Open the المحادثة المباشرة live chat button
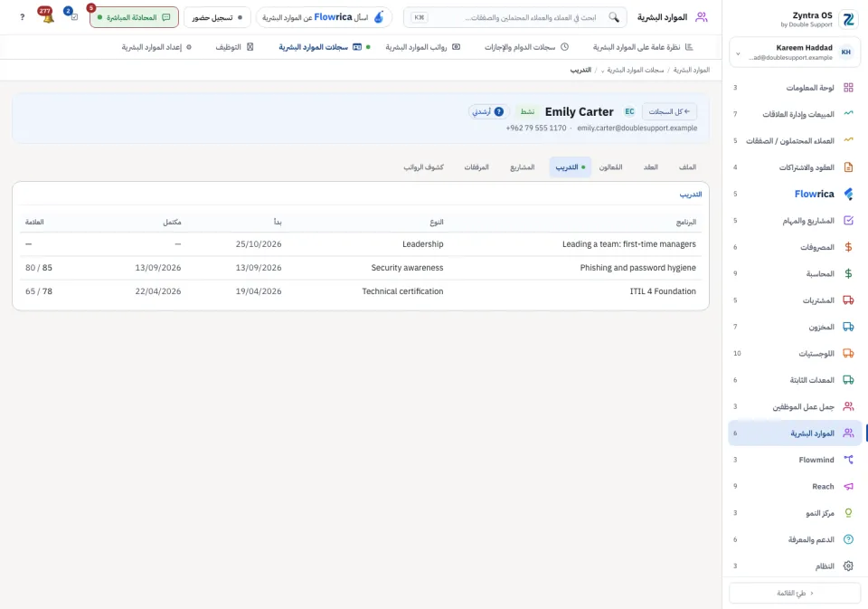 (134, 17)
